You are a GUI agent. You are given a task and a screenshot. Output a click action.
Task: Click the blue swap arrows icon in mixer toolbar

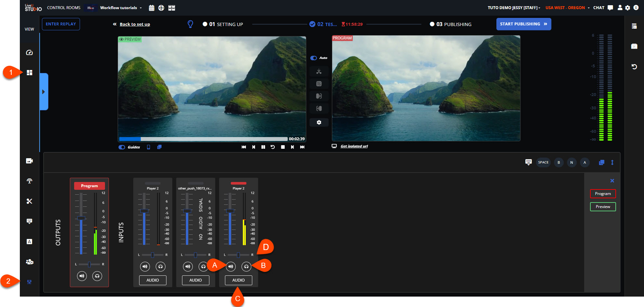coord(612,162)
